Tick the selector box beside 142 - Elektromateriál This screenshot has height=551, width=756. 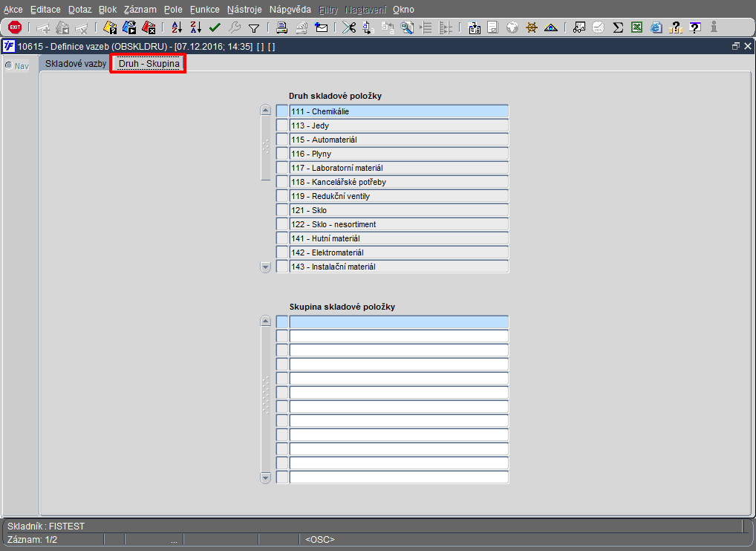click(282, 252)
